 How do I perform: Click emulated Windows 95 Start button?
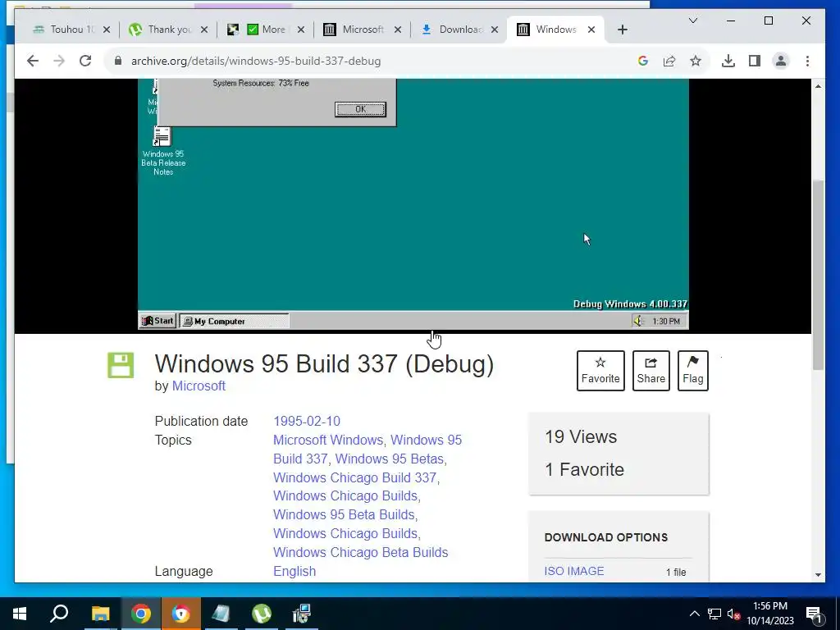tap(157, 321)
